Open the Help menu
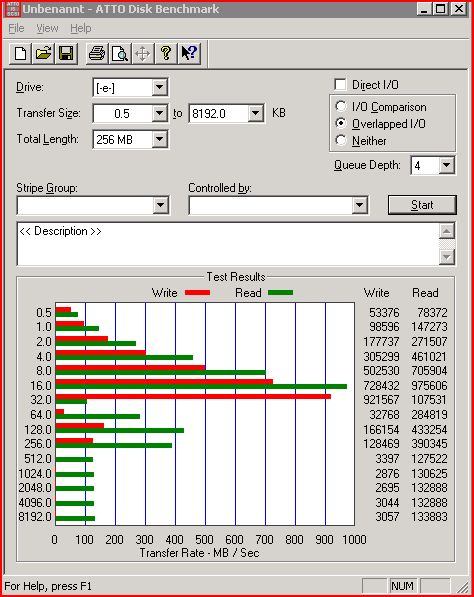The width and height of the screenshot is (474, 597). pos(80,28)
